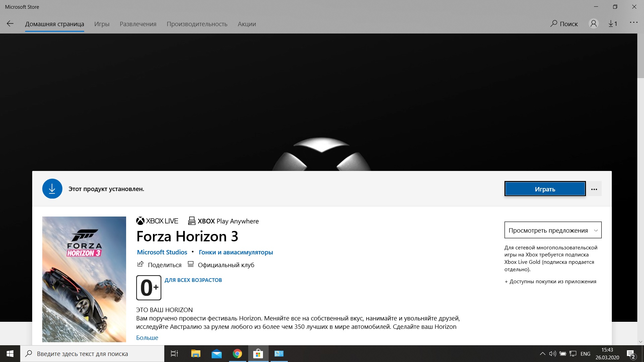The image size is (644, 362).
Task: Open the downloads and updates indicator
Action: [x=612, y=23]
